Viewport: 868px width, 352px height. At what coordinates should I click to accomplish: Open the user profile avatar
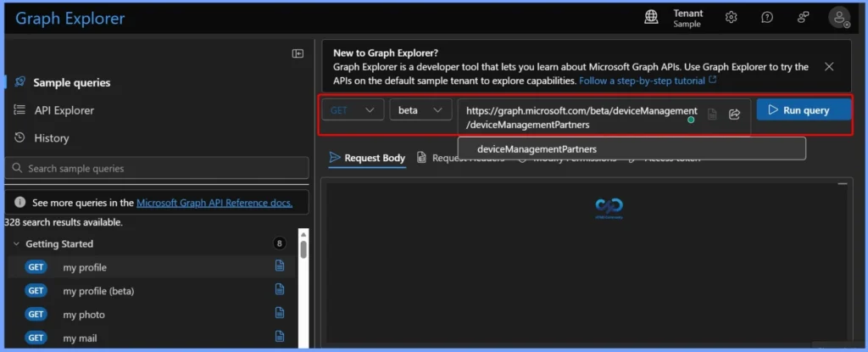(839, 18)
